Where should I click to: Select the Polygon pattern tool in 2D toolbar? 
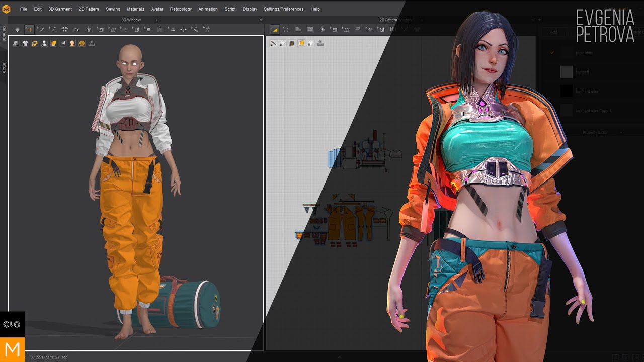click(298, 29)
